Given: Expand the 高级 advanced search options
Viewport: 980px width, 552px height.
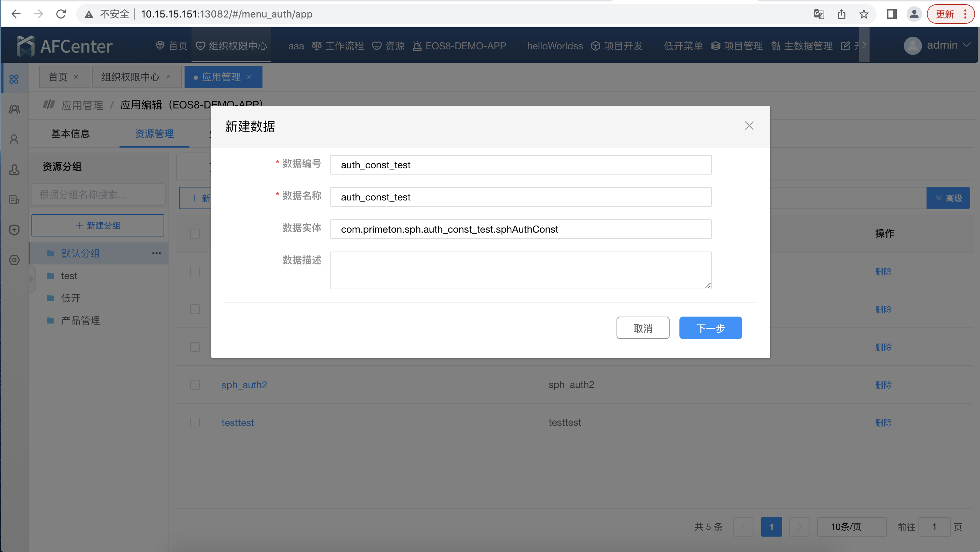Looking at the screenshot, I should (948, 198).
